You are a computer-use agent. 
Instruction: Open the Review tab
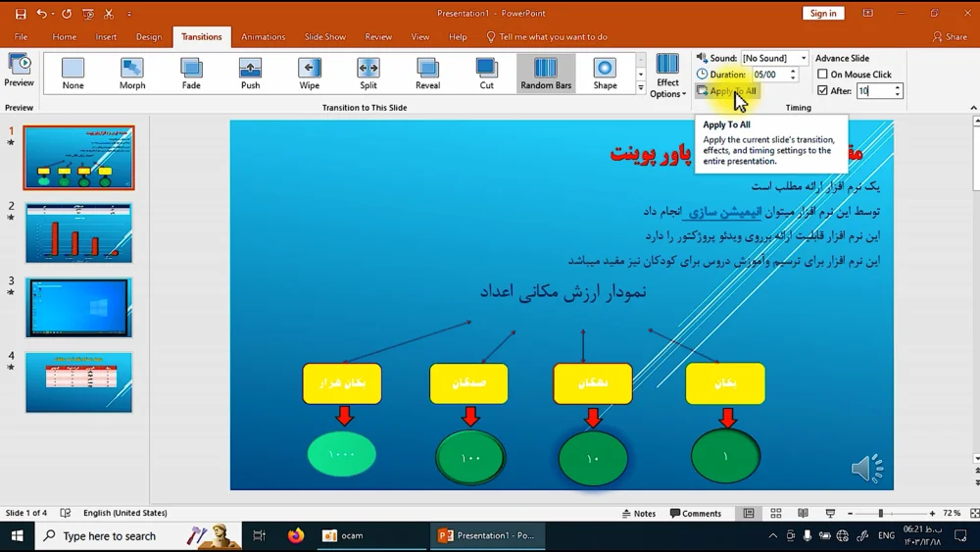pos(378,37)
